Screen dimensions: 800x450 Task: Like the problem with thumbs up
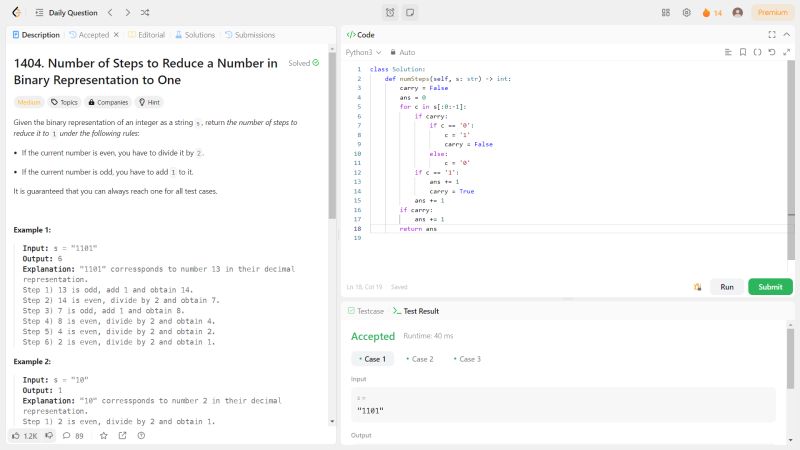[x=24, y=436]
